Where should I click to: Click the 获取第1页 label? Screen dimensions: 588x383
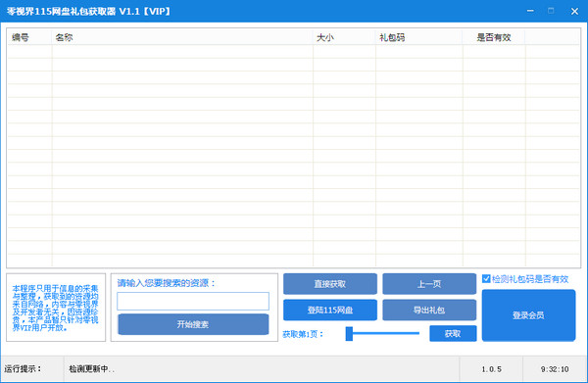(303, 334)
